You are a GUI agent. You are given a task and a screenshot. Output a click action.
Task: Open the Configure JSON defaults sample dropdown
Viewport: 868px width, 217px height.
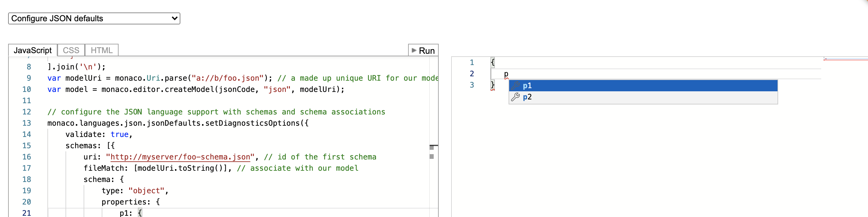click(x=94, y=18)
